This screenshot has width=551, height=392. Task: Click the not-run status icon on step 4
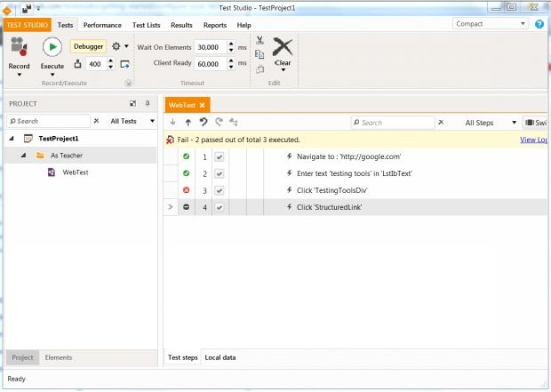click(187, 207)
